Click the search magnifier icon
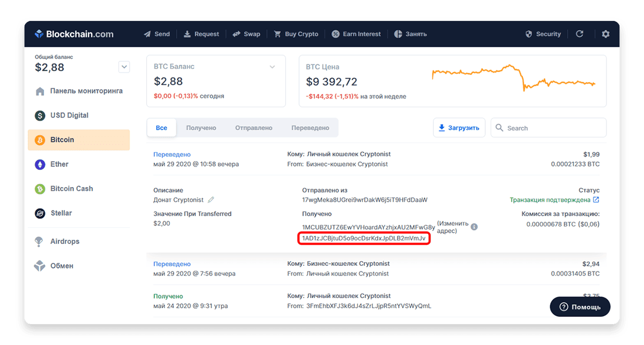 tap(499, 128)
